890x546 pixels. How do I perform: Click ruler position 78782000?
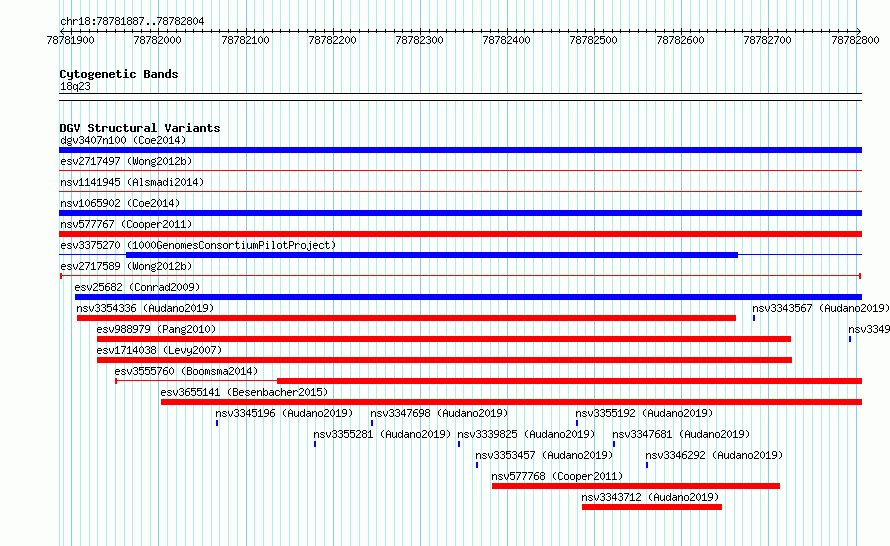coord(157,40)
